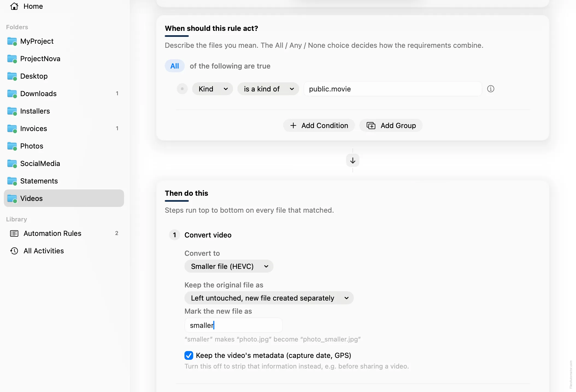Click the 'smaller' suffix text field

pos(234,325)
